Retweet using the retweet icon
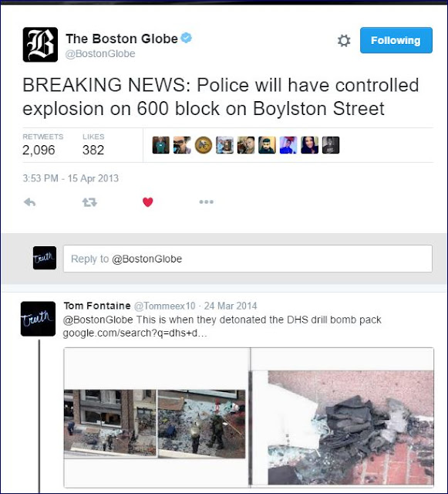 (89, 202)
